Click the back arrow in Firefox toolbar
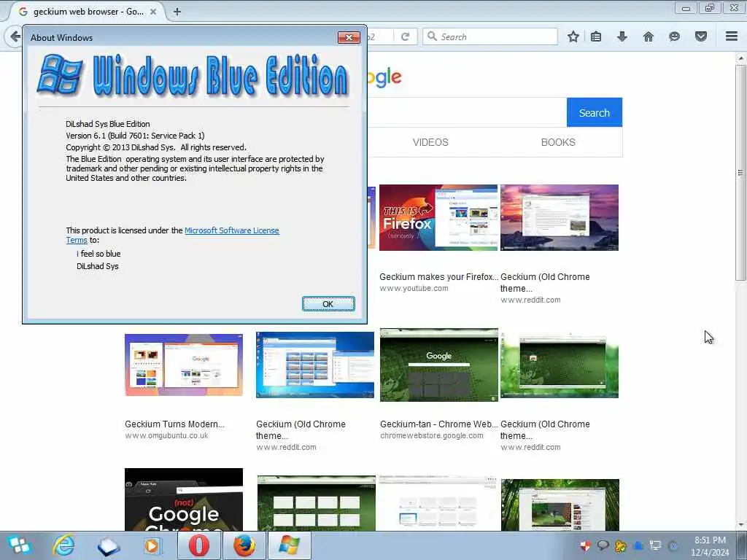 pos(15,36)
